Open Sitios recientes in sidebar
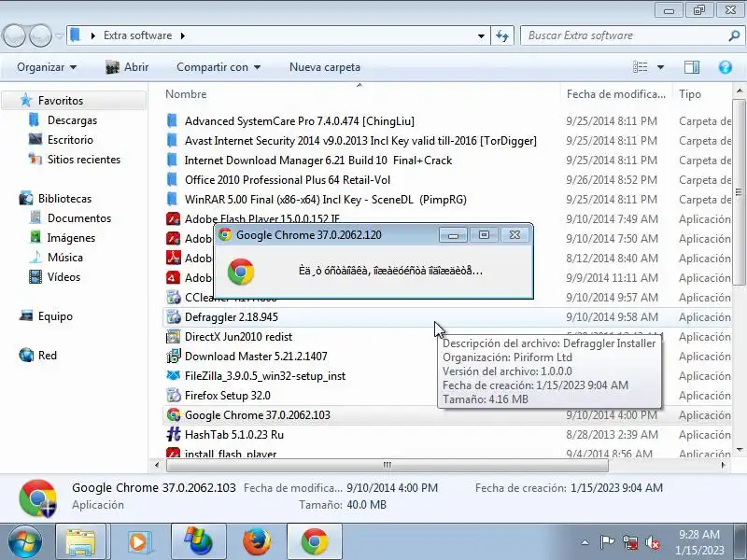Screen dimensions: 747x560 84,159
